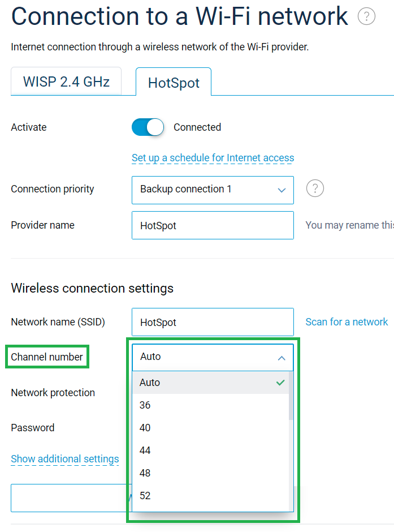394x532 pixels.
Task: Select the Auto channel option
Action: (x=210, y=383)
